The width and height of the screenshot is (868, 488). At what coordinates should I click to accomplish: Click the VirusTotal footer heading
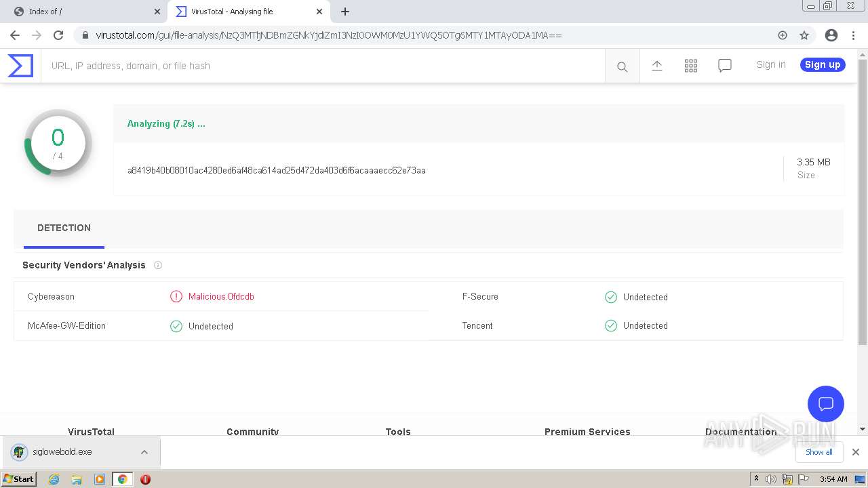[91, 432]
